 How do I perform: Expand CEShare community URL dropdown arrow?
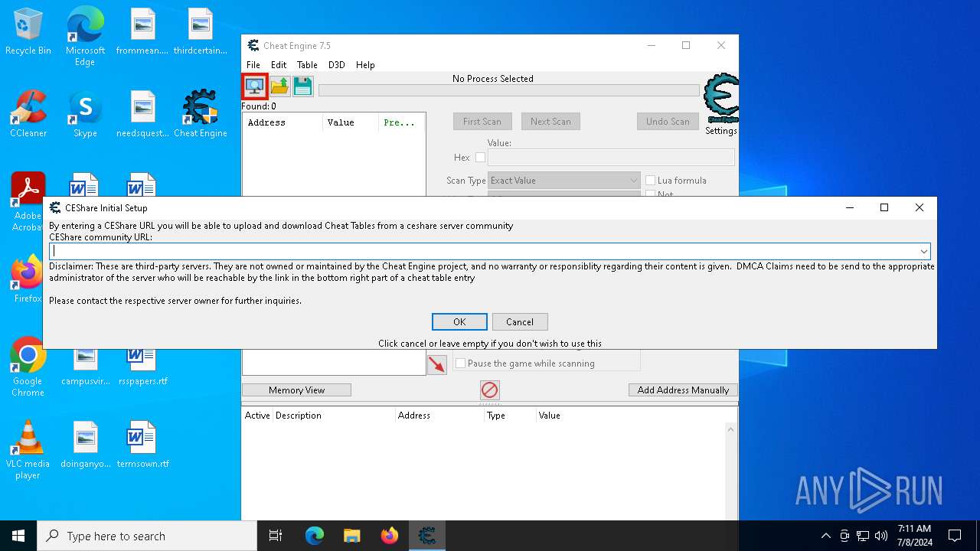click(924, 251)
